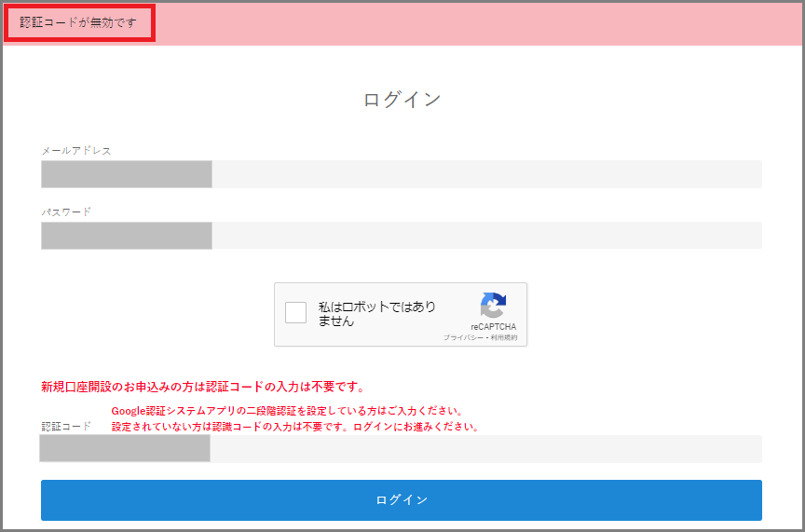This screenshot has width=805, height=532.
Task: Click the reCAPTCHA logo icon
Action: tap(494, 306)
